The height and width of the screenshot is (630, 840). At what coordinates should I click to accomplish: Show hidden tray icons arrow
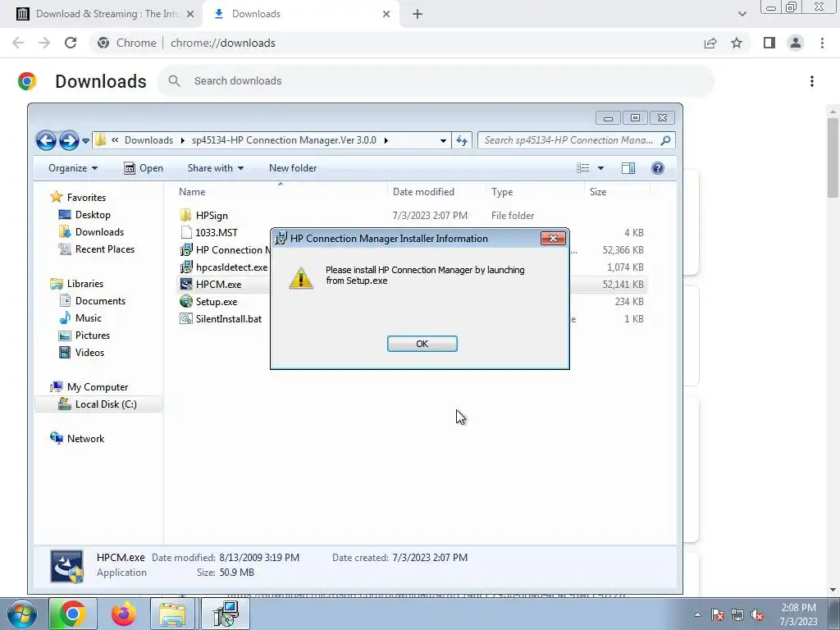[697, 614]
